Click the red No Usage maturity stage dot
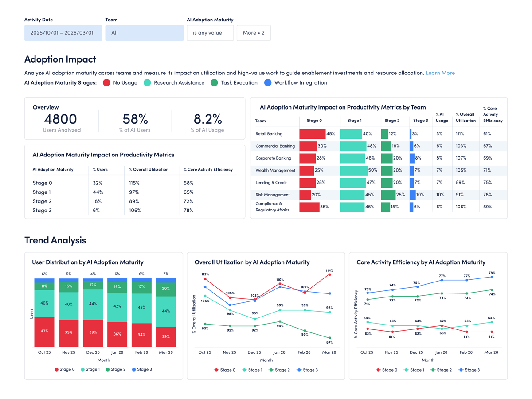Image resolution: width=532 pixels, height=399 pixels. 106,82
